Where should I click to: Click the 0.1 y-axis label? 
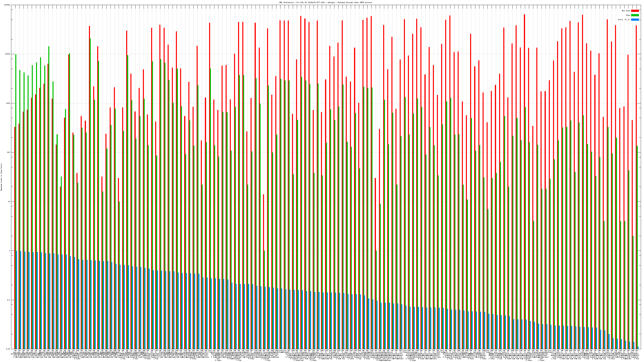(x=9, y=300)
